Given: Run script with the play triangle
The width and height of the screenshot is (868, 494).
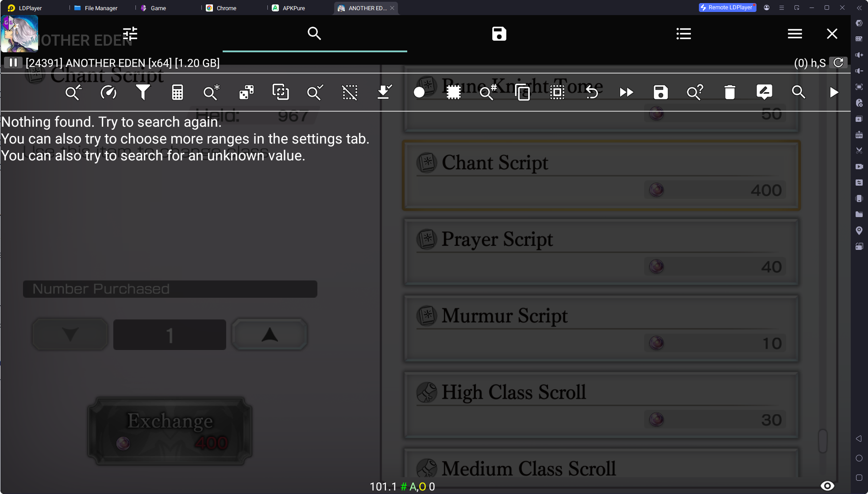Looking at the screenshot, I should click(834, 92).
